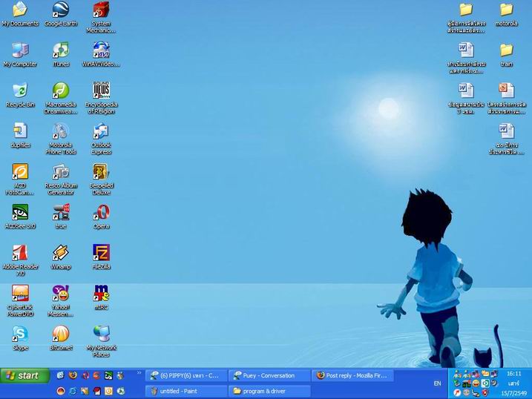The height and width of the screenshot is (399, 532).
Task: Select the Opera browser shortcut
Action: pyautogui.click(x=101, y=217)
